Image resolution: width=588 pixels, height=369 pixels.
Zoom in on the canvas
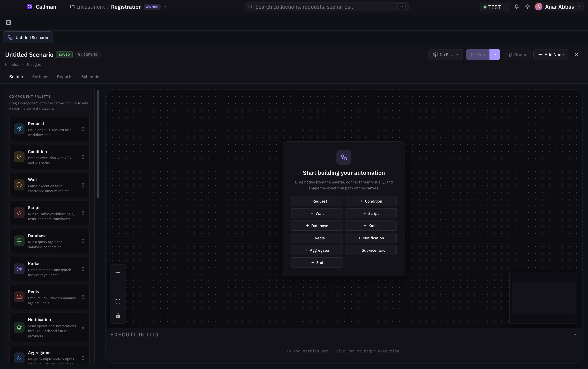click(x=118, y=273)
